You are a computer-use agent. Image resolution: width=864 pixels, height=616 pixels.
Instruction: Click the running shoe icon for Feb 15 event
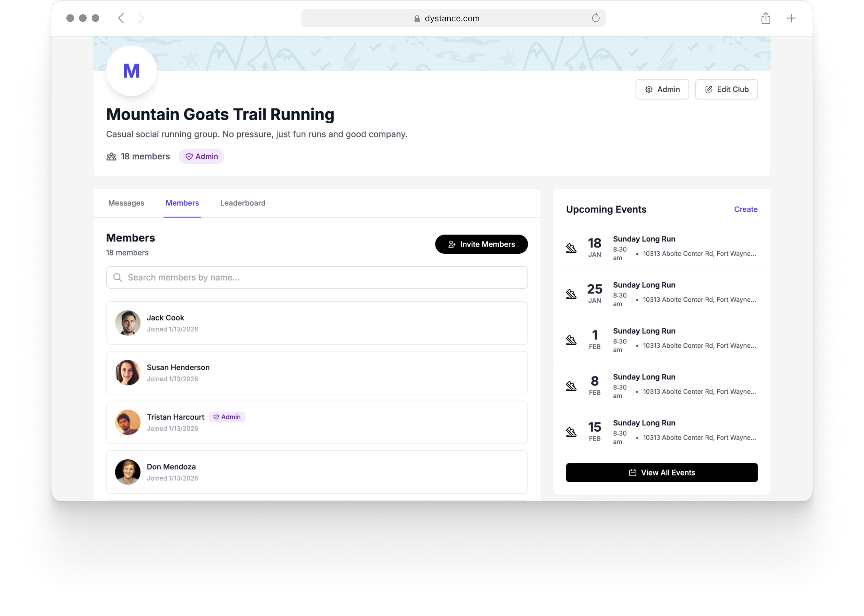571,432
